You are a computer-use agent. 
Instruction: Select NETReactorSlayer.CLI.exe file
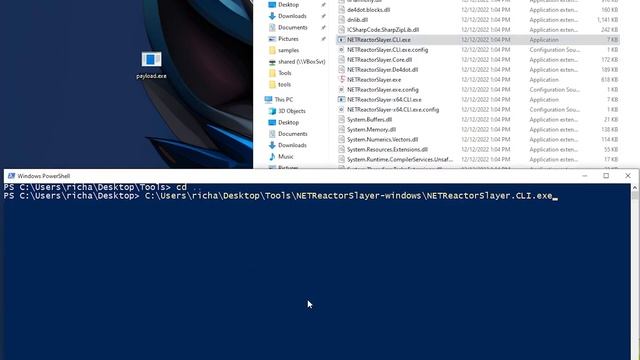coord(379,40)
